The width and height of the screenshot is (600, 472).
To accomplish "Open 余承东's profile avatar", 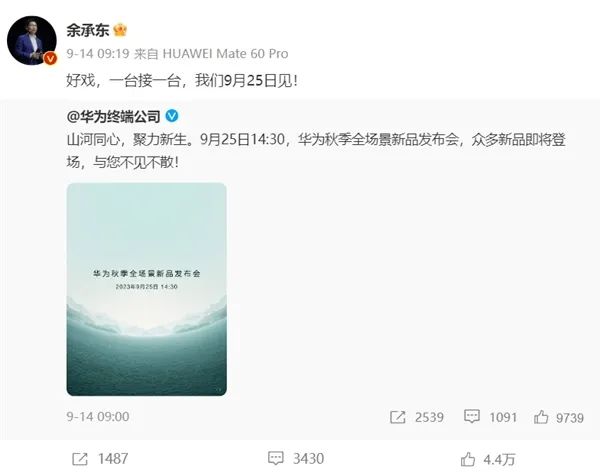I will [x=32, y=41].
